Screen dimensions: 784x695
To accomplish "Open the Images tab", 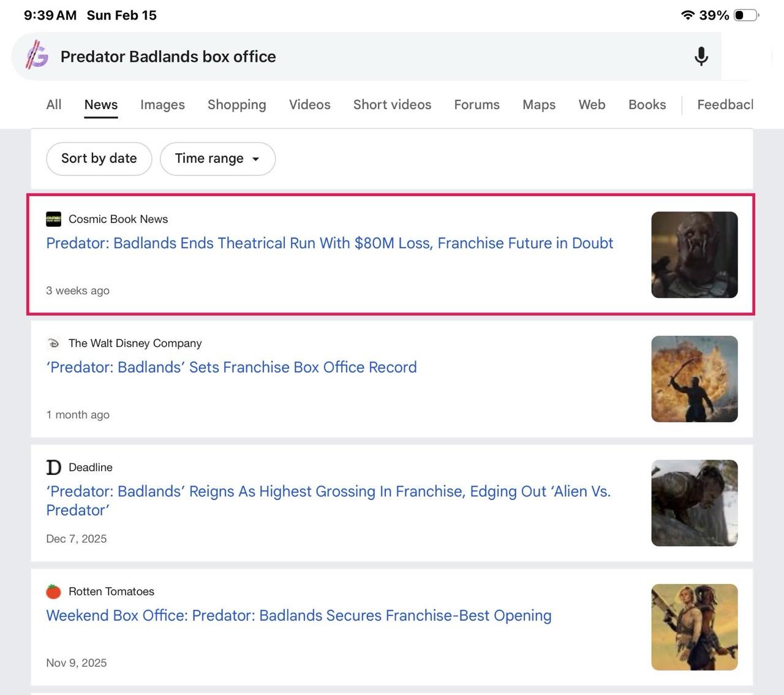I will 162,105.
